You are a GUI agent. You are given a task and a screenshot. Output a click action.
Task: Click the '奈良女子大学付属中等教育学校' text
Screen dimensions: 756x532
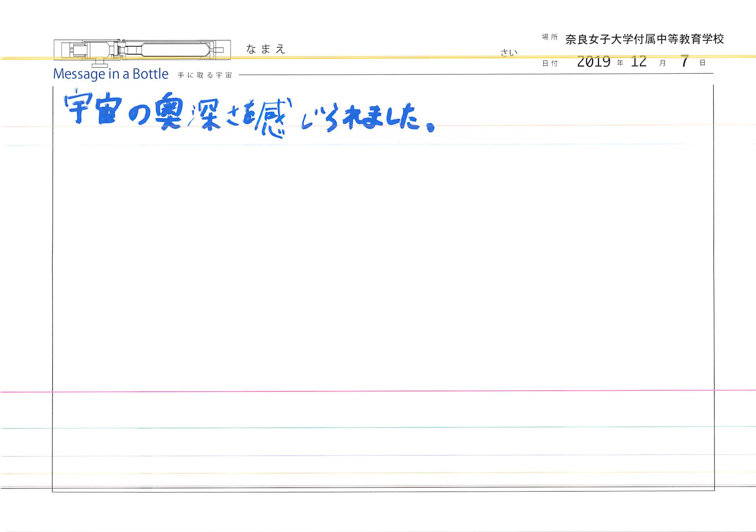(x=645, y=39)
